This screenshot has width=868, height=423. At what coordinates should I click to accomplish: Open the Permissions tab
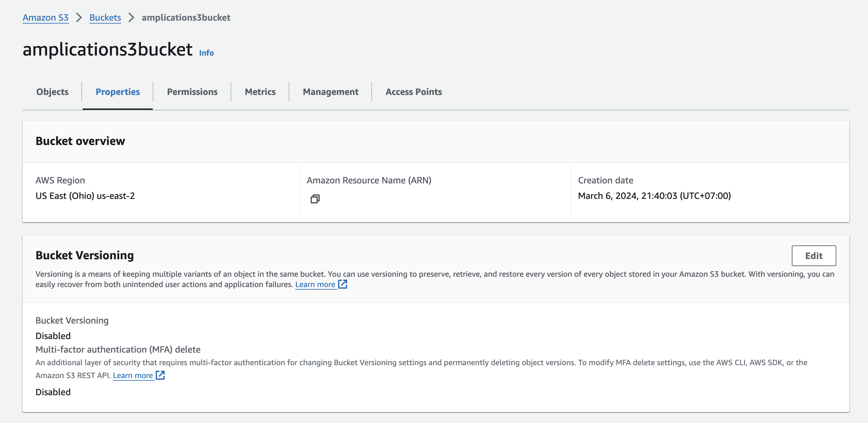click(192, 92)
